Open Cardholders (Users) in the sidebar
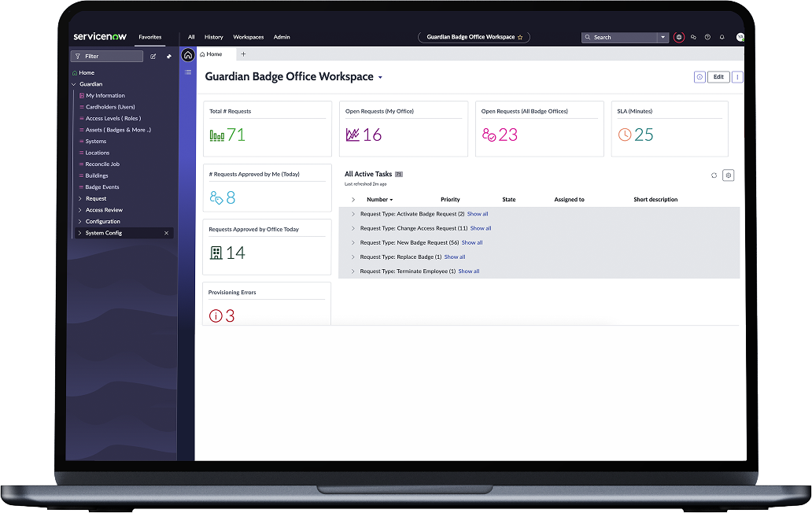Viewport: 812px width, 513px height. [x=109, y=107]
